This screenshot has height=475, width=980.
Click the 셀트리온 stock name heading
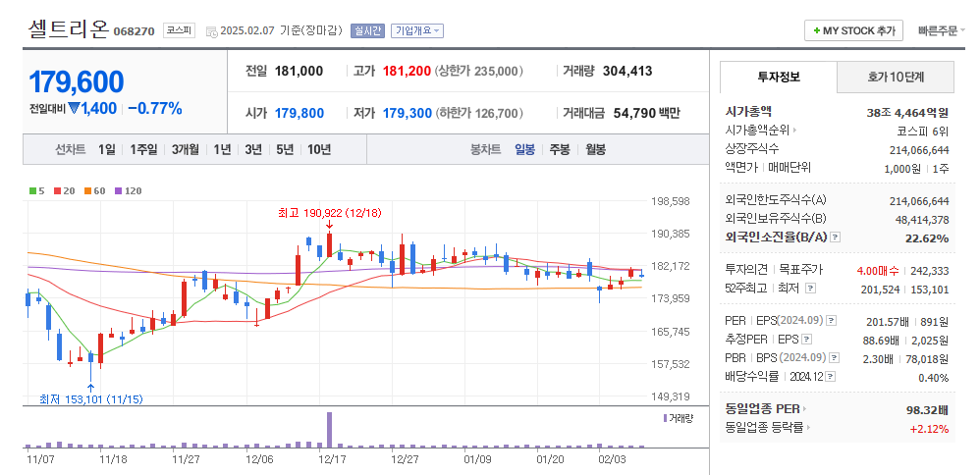tap(68, 29)
